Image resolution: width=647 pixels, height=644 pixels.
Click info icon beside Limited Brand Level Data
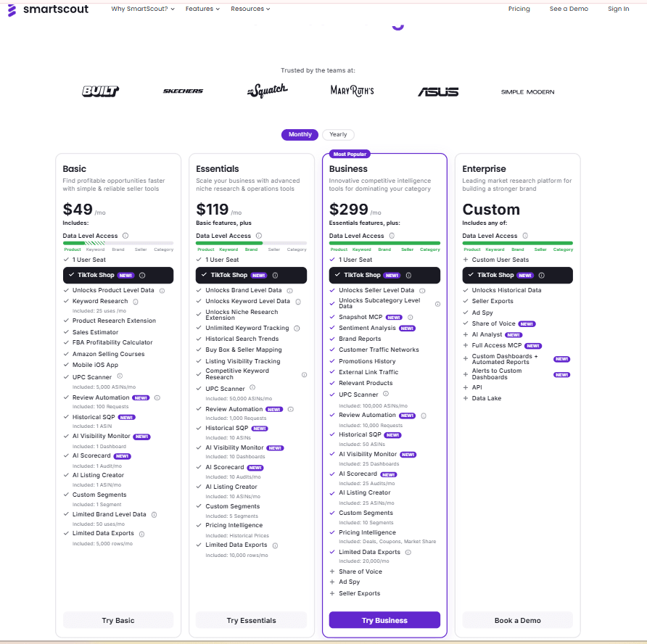coord(154,514)
